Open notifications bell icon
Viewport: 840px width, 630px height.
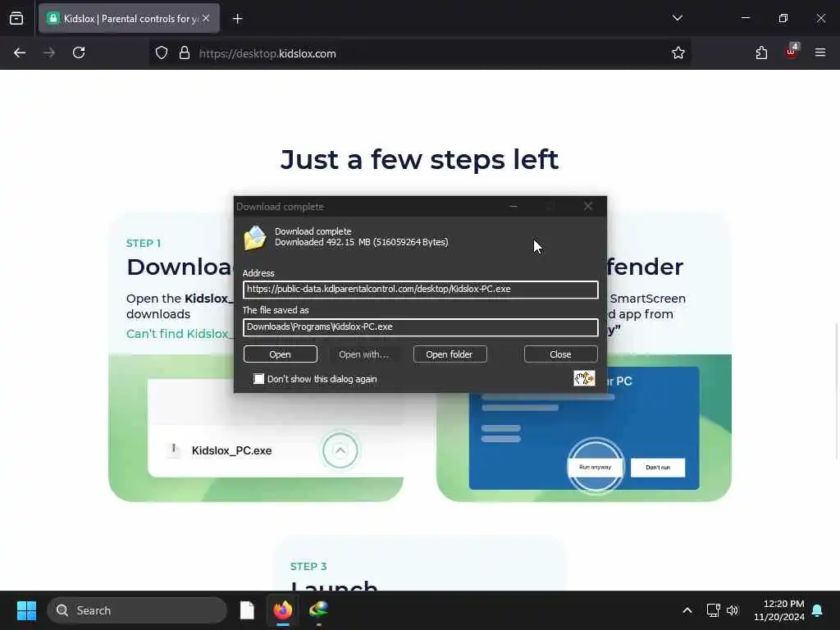coord(818,610)
